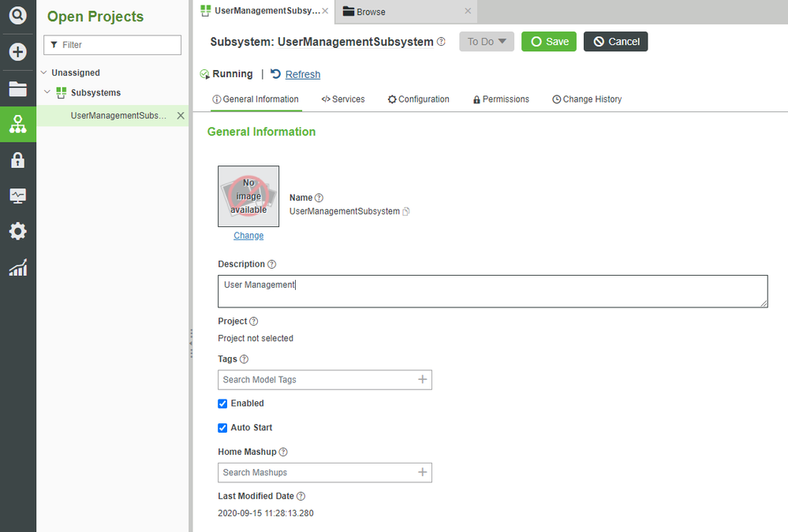This screenshot has height=532, width=788.
Task: Save the subsystem changes
Action: tap(548, 41)
